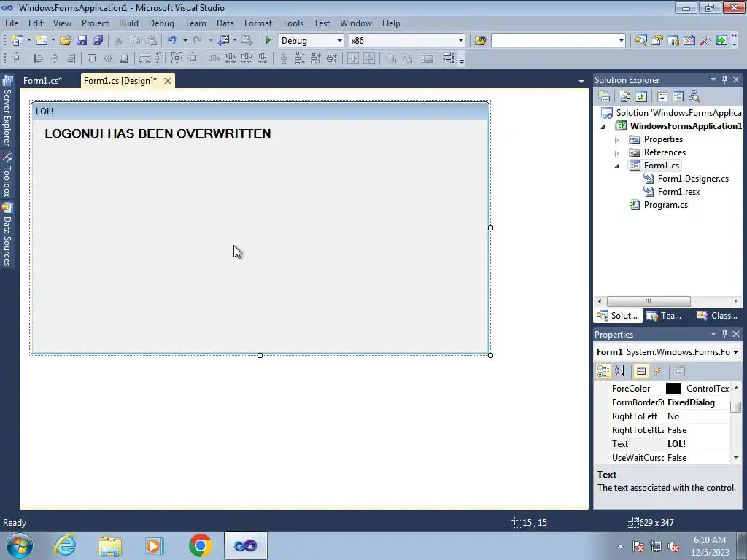747x560 pixels.
Task: Click View Class Diagram icon in Solution Explorer
Action: pos(694,97)
